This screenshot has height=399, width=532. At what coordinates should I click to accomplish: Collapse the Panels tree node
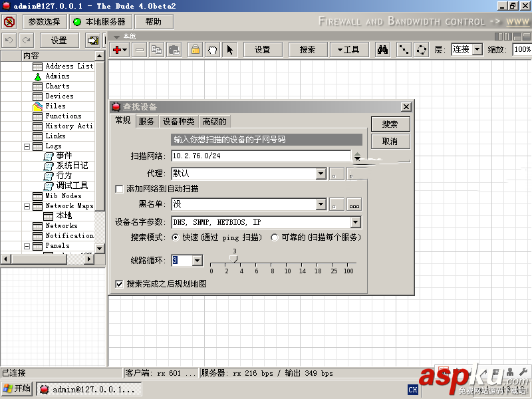click(x=27, y=246)
